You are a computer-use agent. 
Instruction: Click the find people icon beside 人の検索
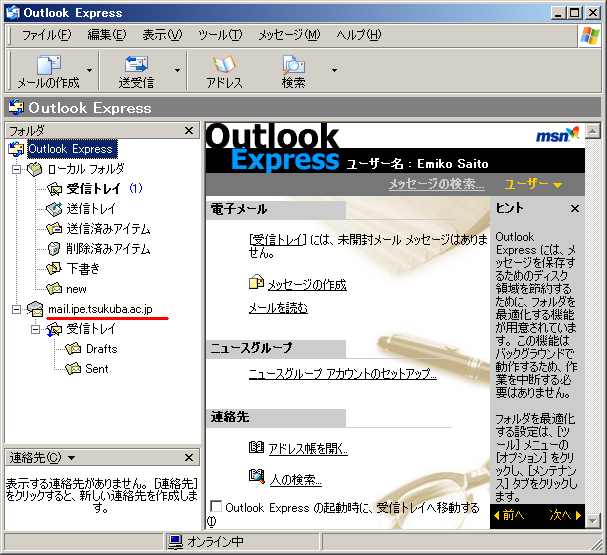257,476
